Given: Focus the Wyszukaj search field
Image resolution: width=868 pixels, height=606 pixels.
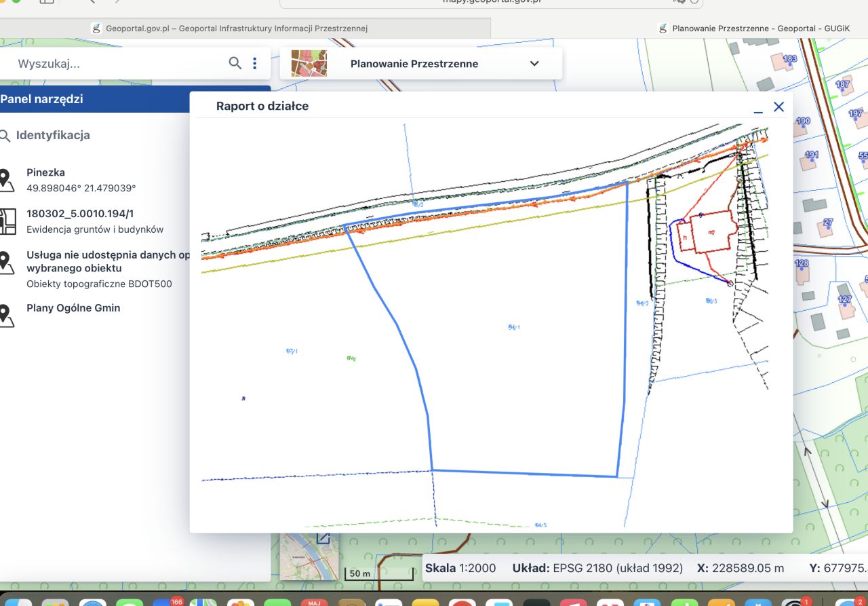Looking at the screenshot, I should (119, 64).
